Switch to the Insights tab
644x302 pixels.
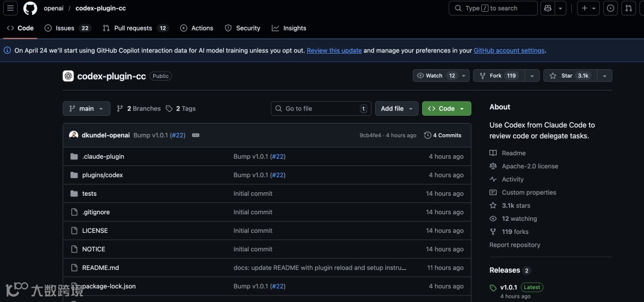pyautogui.click(x=289, y=28)
